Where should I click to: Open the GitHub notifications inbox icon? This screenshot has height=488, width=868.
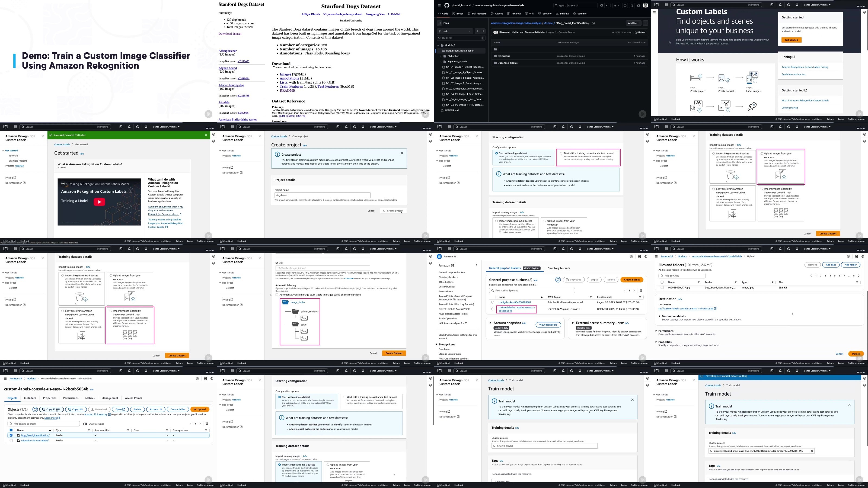tap(638, 5)
